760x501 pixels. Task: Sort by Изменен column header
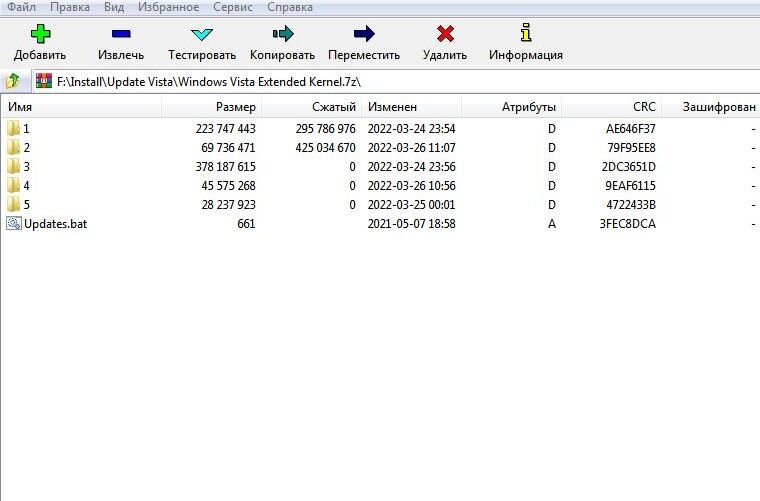coord(412,107)
